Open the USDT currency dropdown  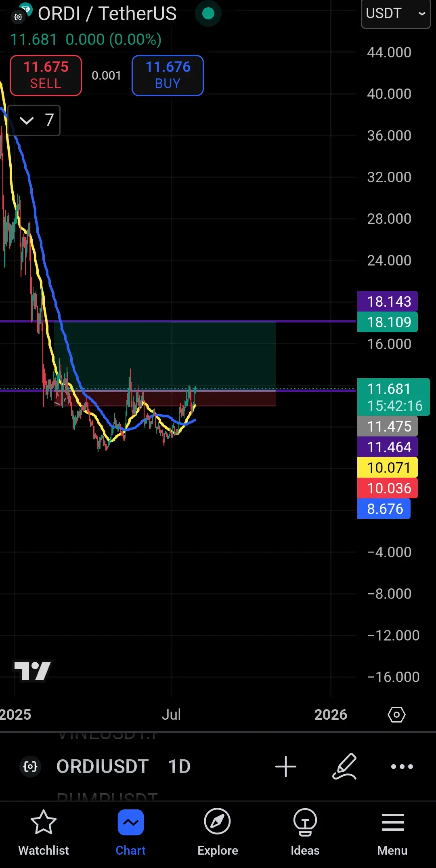point(396,14)
